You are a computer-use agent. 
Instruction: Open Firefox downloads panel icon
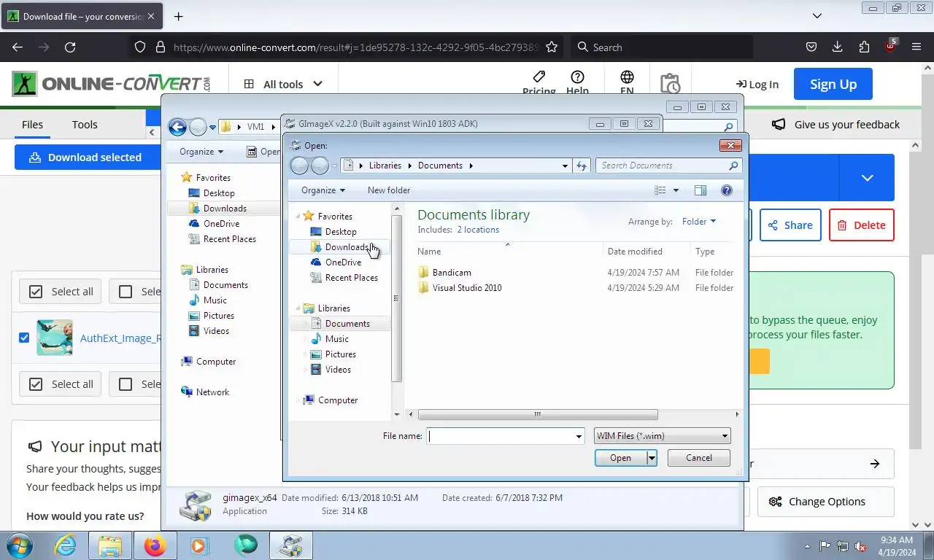(838, 47)
